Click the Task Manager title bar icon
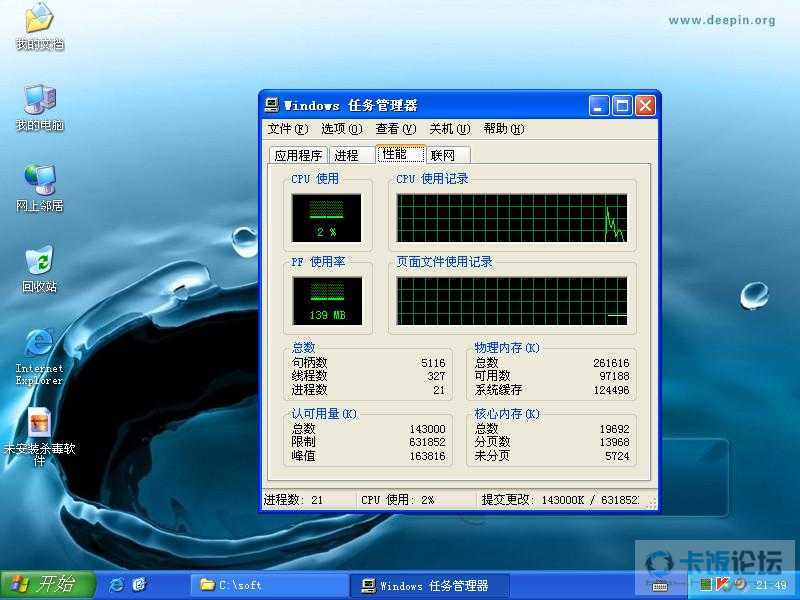The width and height of the screenshot is (800, 600). [272, 105]
